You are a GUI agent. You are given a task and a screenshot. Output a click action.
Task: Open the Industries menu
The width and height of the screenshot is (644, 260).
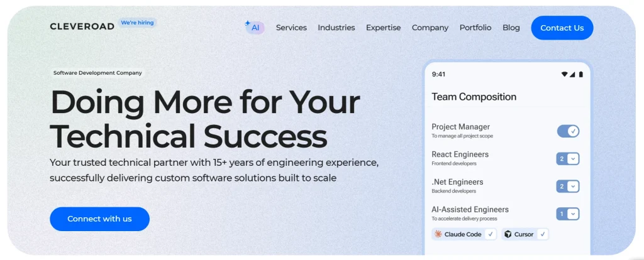tap(336, 28)
